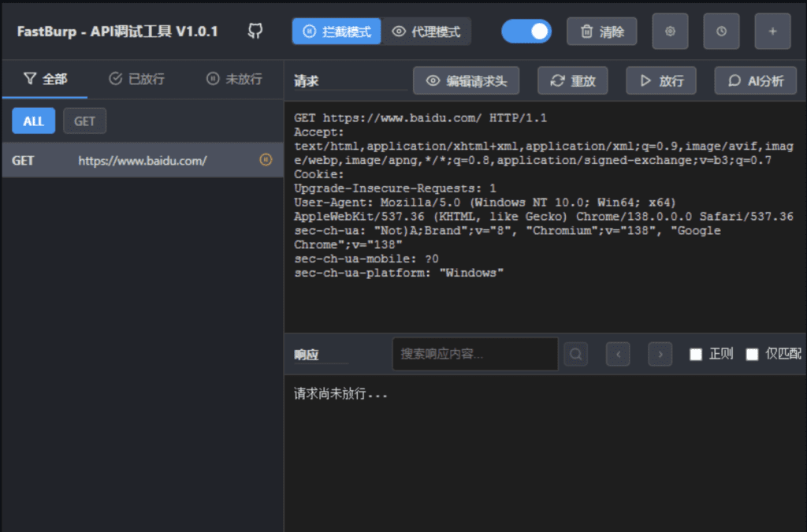Toggle the blue interception switch

coord(526,32)
